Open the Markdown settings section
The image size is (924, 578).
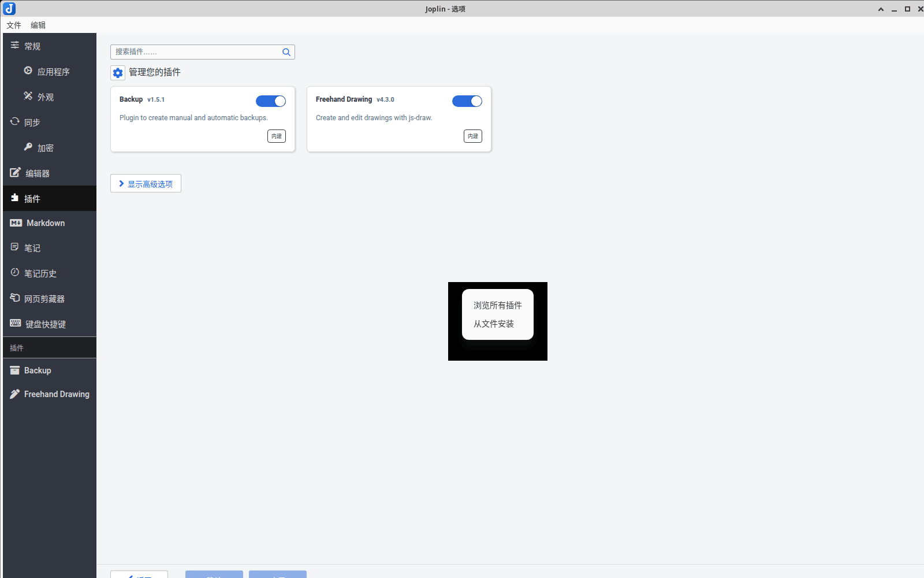[50, 223]
